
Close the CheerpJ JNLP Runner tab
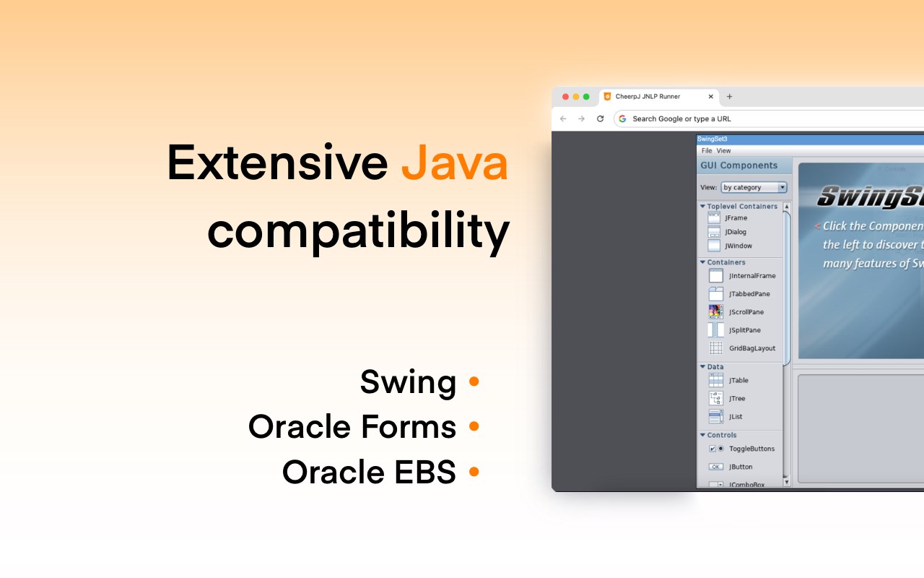[710, 97]
